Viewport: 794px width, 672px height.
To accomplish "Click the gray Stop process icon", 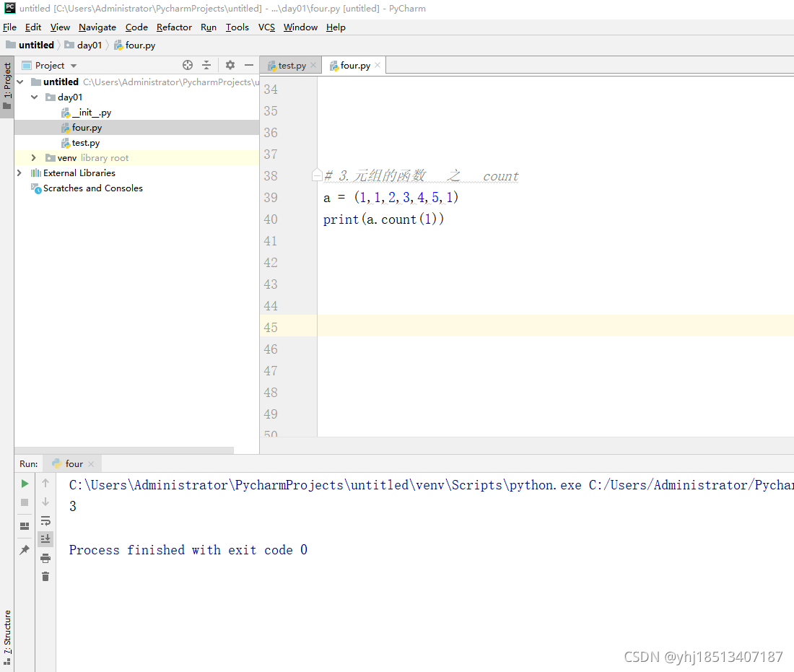I will [25, 502].
